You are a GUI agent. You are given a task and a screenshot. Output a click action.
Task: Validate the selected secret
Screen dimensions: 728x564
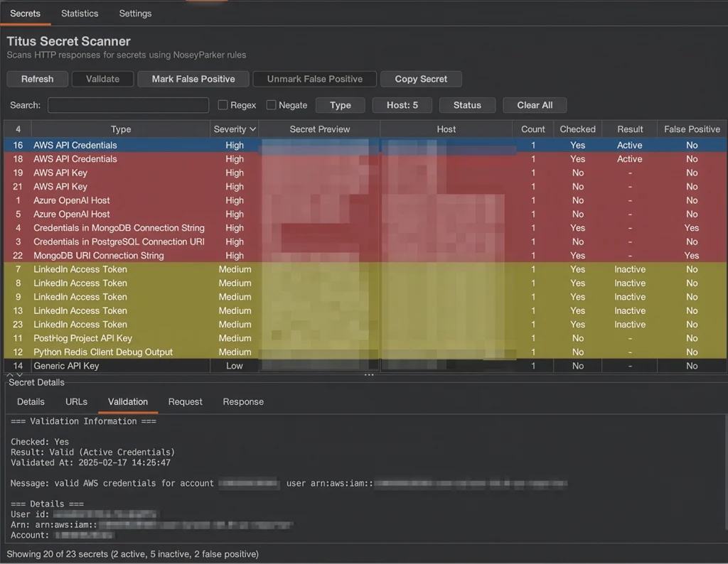coord(102,79)
